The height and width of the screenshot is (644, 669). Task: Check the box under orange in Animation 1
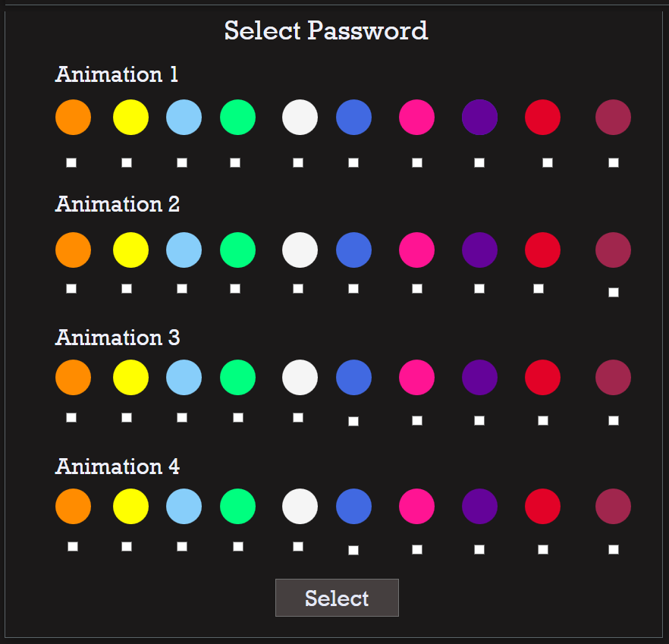pyautogui.click(x=71, y=162)
